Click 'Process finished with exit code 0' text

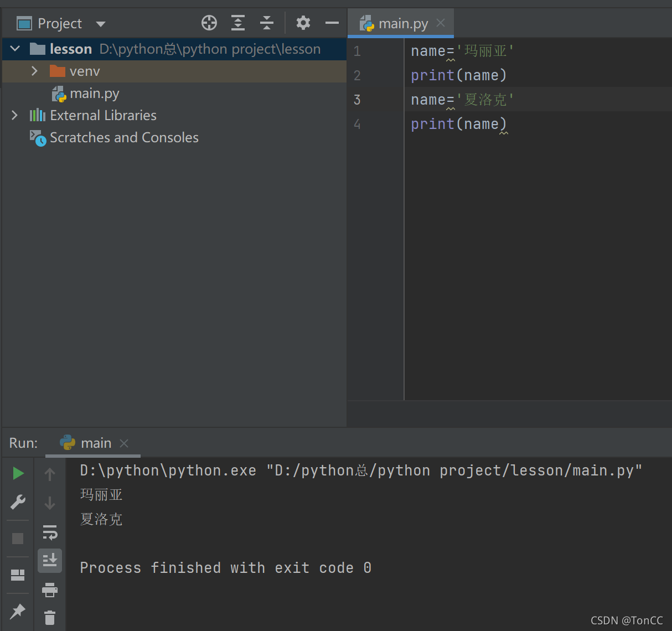coord(226,568)
